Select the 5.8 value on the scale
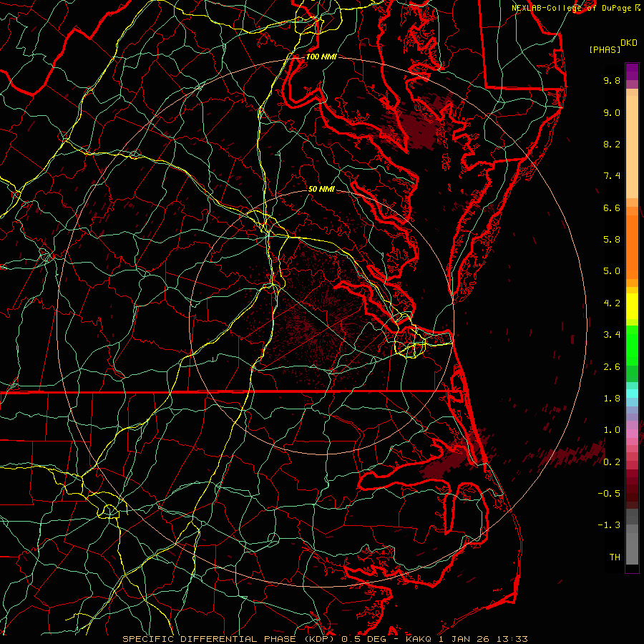This screenshot has height=644, width=644. click(x=612, y=240)
